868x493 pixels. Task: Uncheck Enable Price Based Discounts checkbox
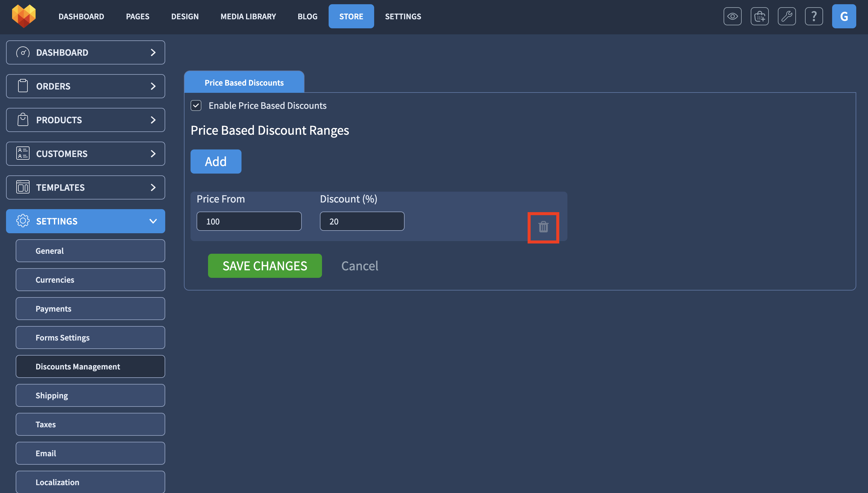point(196,105)
